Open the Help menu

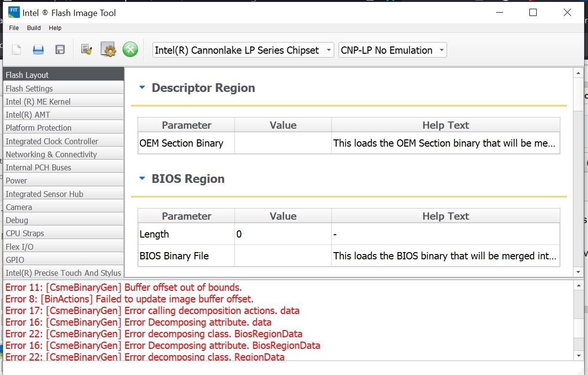pyautogui.click(x=55, y=28)
